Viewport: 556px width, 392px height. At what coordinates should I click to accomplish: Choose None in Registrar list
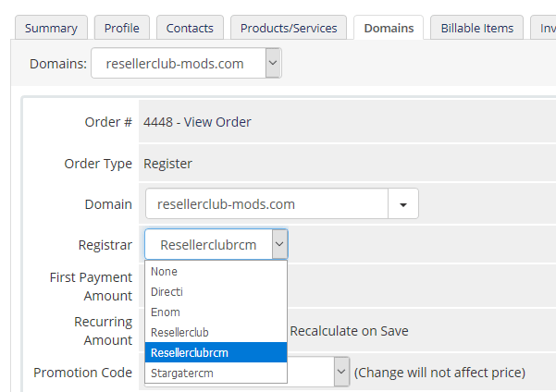coord(216,272)
